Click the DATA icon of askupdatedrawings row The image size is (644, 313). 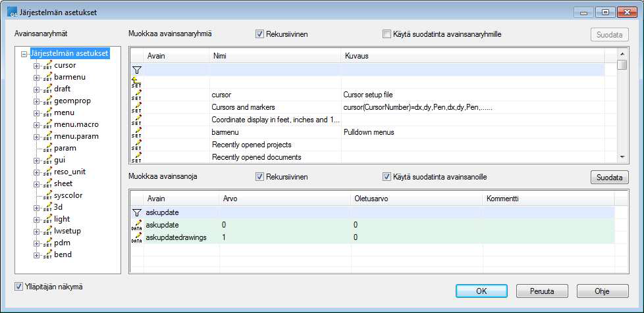click(x=137, y=237)
